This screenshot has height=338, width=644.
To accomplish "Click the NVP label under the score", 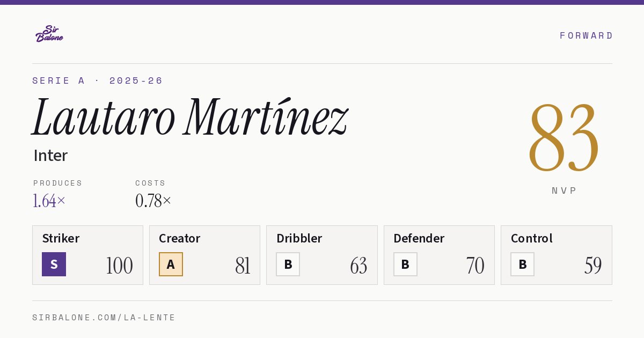I will (x=565, y=190).
